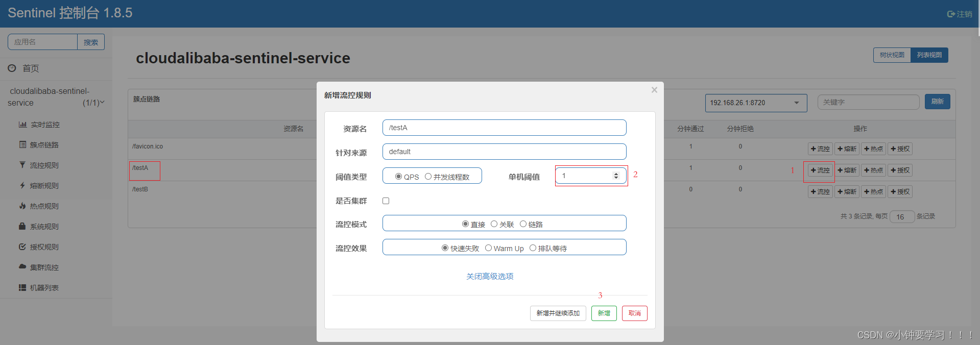Add 流控 rule for /testB row
The height and width of the screenshot is (345, 980).
(820, 192)
